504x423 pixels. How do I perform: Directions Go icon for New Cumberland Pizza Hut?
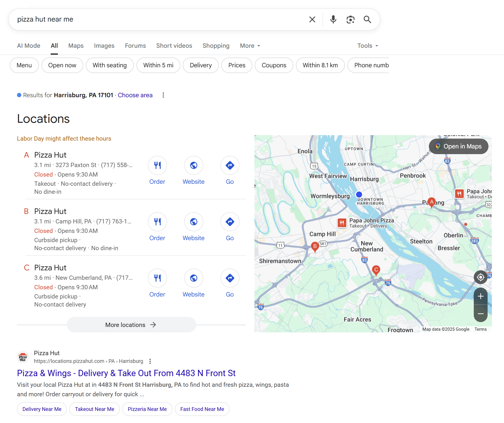pos(230,278)
